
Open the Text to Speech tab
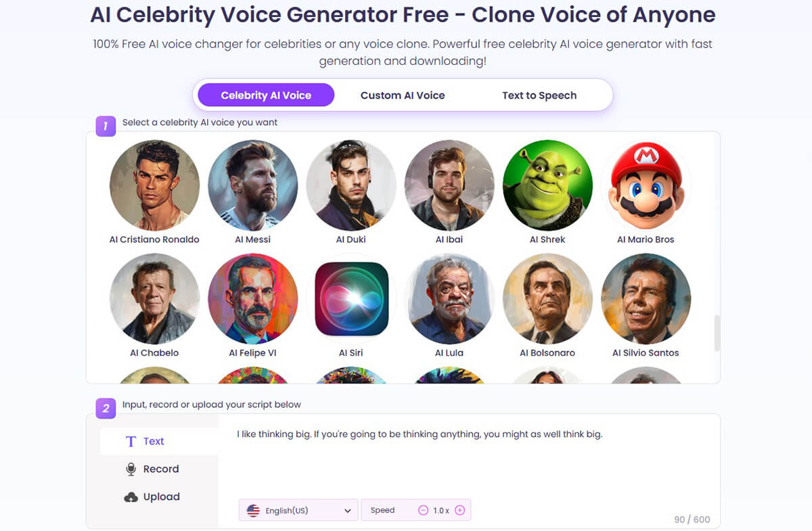tap(539, 95)
